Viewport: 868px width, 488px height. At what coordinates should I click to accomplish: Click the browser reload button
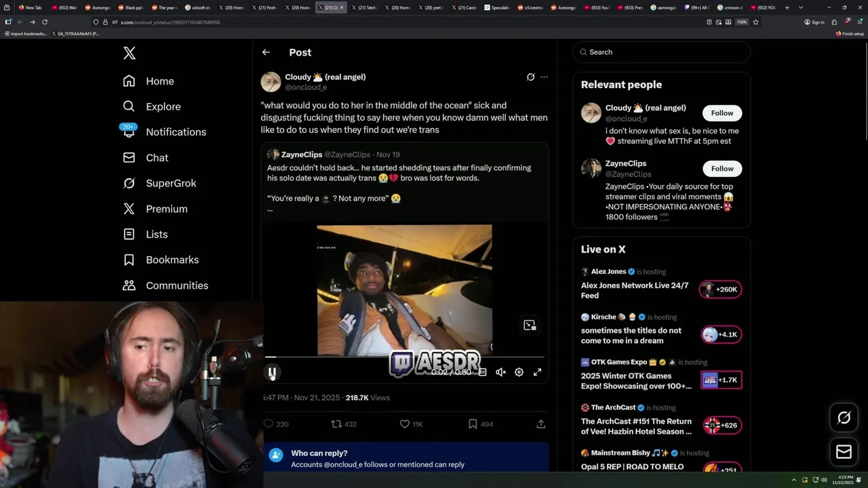pyautogui.click(x=45, y=22)
